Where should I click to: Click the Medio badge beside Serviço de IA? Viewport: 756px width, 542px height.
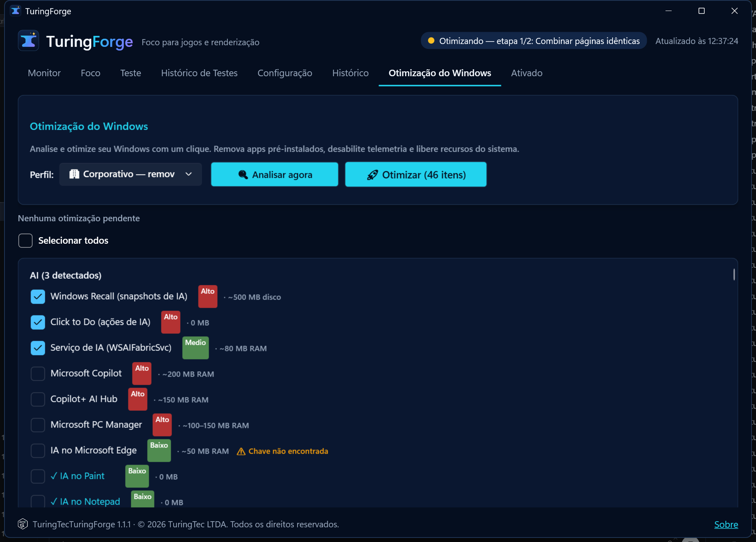tap(195, 348)
